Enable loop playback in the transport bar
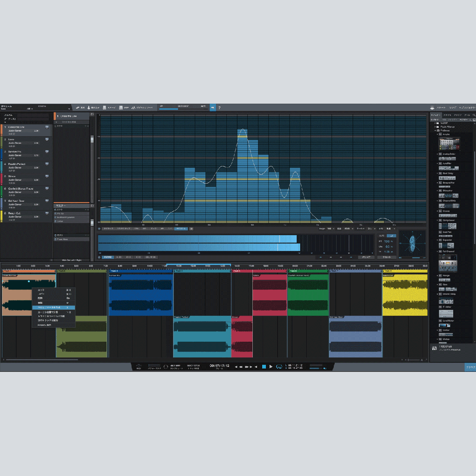This screenshot has height=476, width=476. pyautogui.click(x=279, y=366)
